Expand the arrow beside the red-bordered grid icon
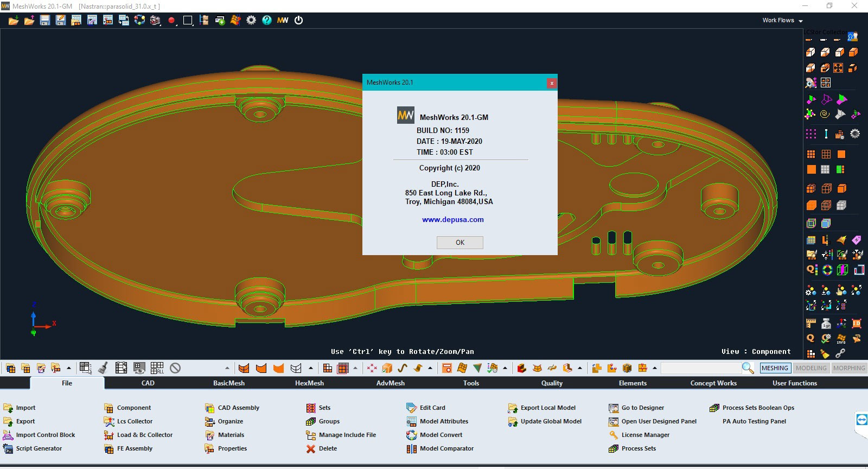The image size is (868, 469). [355, 368]
